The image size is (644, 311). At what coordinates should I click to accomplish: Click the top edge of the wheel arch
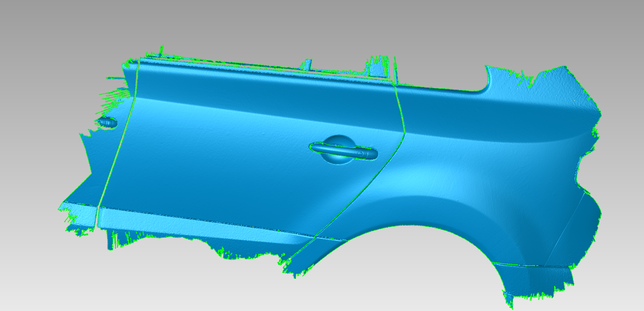tap(402, 227)
